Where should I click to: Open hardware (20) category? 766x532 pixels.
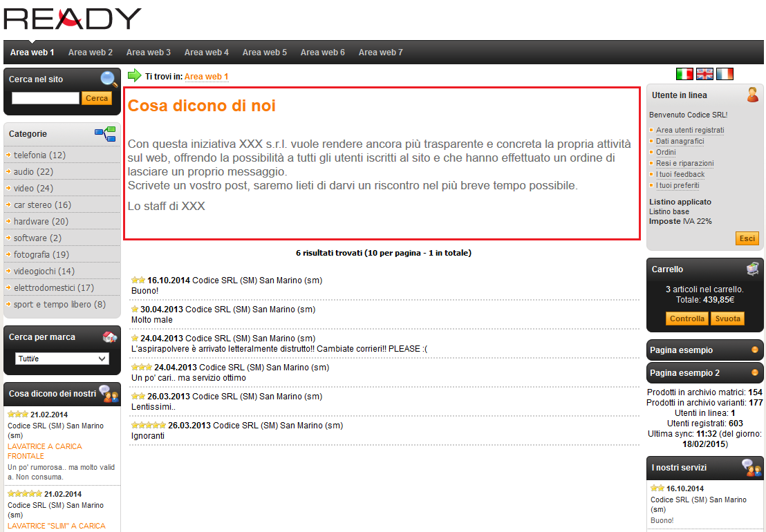pos(41,222)
